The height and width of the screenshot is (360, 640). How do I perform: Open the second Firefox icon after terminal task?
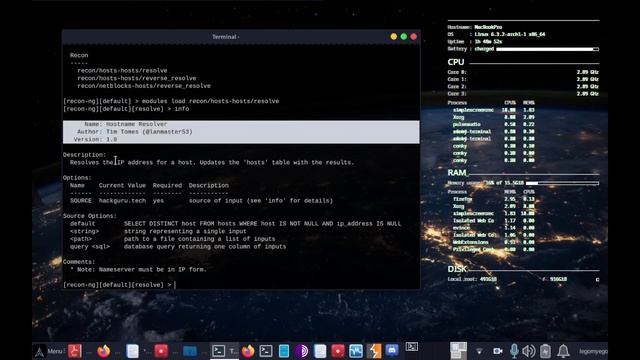click(x=248, y=351)
